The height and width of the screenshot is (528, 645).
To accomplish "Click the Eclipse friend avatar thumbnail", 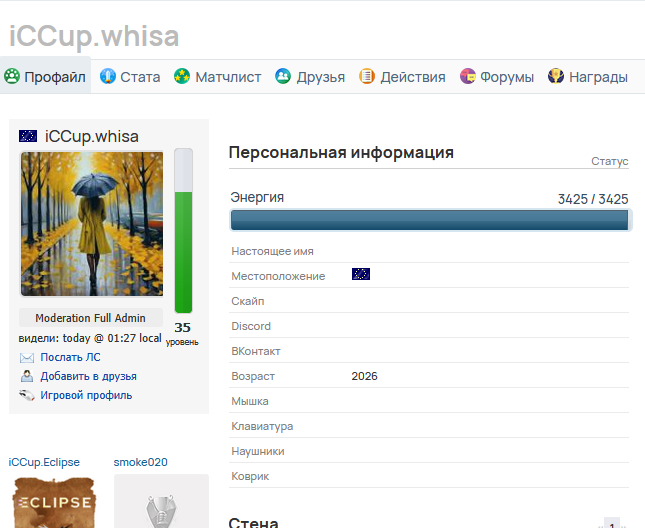I will (x=54, y=502).
